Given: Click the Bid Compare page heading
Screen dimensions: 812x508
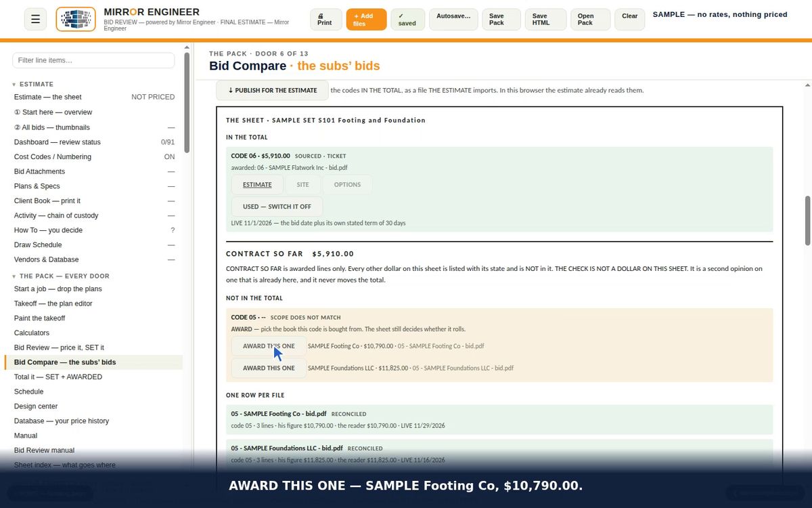Looking at the screenshot, I should click(x=294, y=66).
